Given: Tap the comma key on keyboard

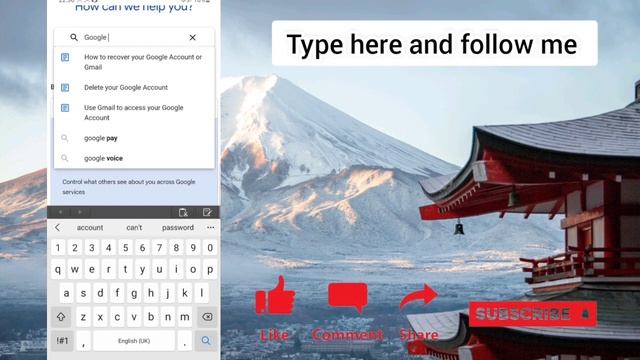Looking at the screenshot, I should [83, 341].
